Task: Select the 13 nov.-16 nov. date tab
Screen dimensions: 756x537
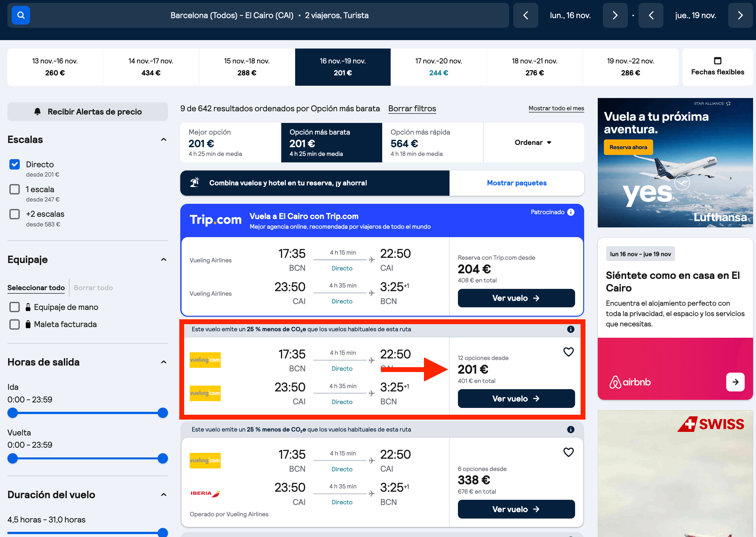Action: click(x=55, y=67)
